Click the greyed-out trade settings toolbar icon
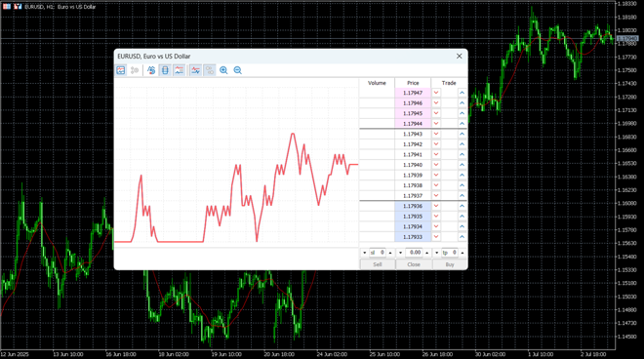This screenshot has height=359, width=644. pyautogui.click(x=135, y=70)
